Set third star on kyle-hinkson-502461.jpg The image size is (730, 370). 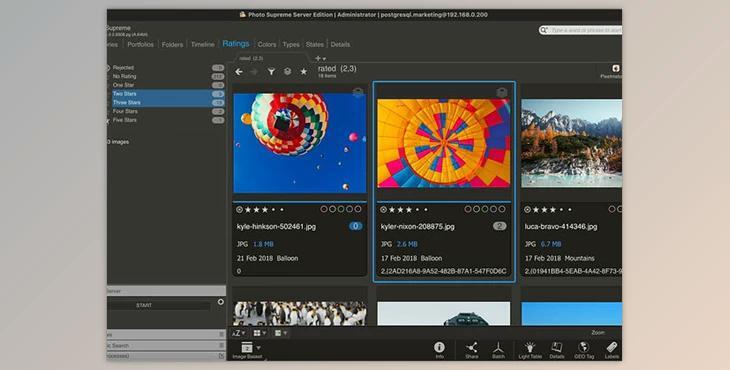(x=265, y=210)
